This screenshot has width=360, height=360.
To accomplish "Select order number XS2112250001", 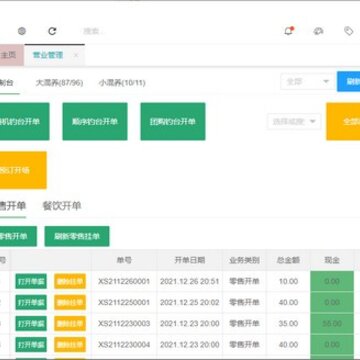I will [124, 302].
